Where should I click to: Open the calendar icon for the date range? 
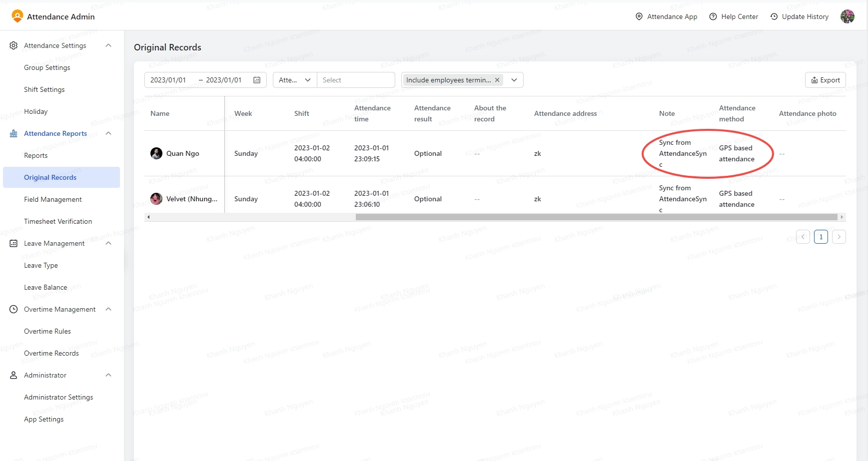pyautogui.click(x=257, y=80)
